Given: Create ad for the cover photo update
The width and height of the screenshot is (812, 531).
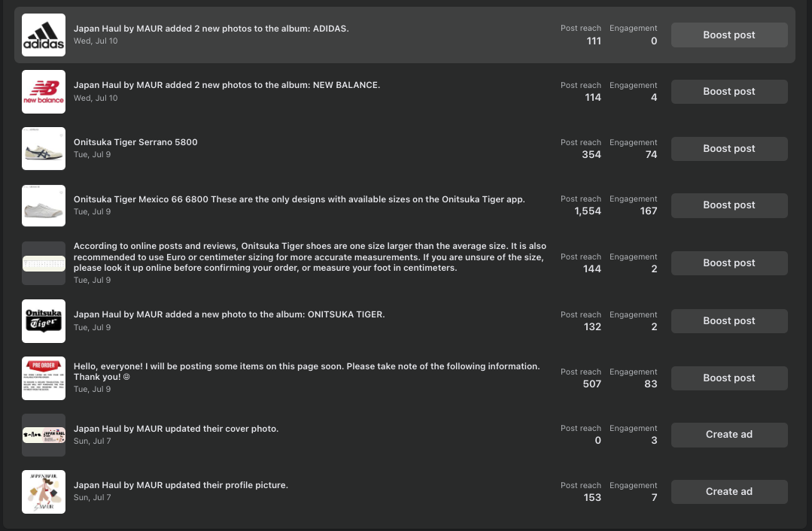Looking at the screenshot, I should click(728, 435).
